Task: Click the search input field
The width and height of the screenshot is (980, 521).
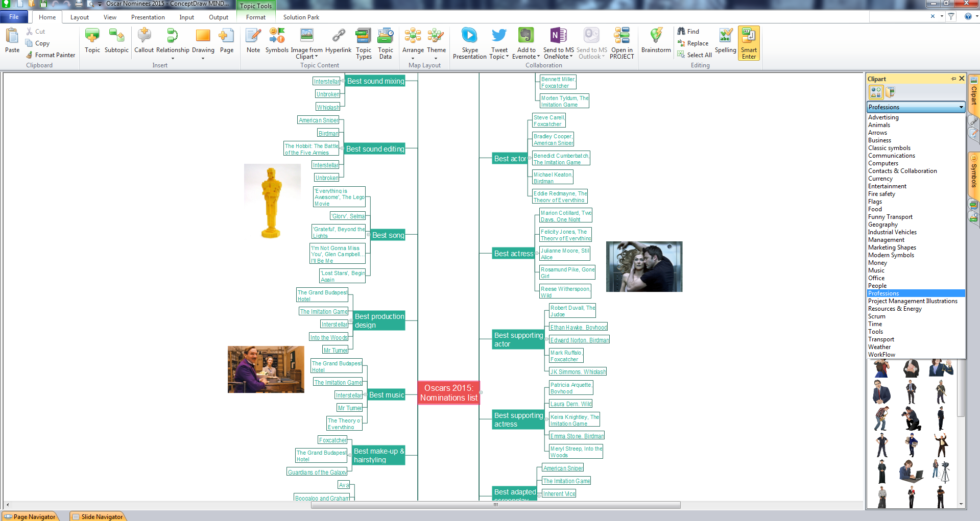Action: [899, 16]
